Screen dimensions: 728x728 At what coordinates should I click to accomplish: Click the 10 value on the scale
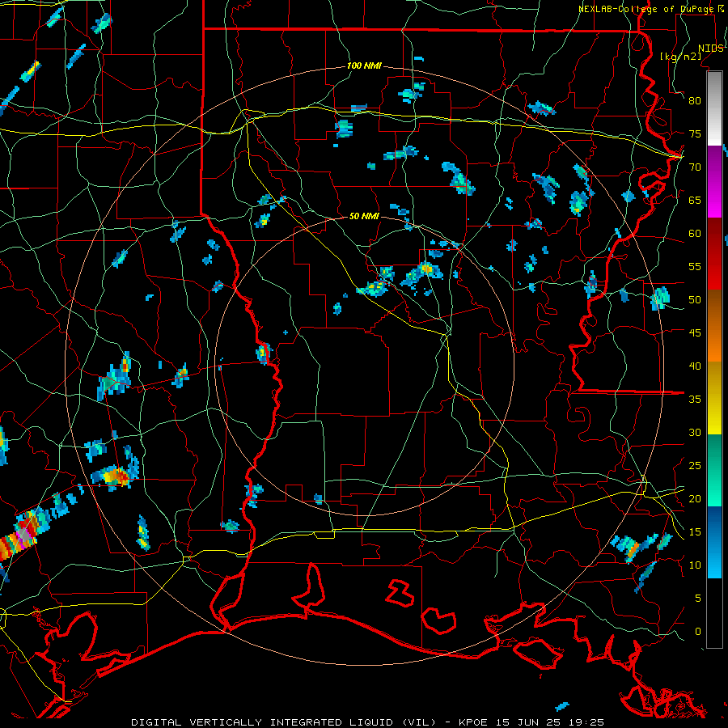pyautogui.click(x=695, y=565)
